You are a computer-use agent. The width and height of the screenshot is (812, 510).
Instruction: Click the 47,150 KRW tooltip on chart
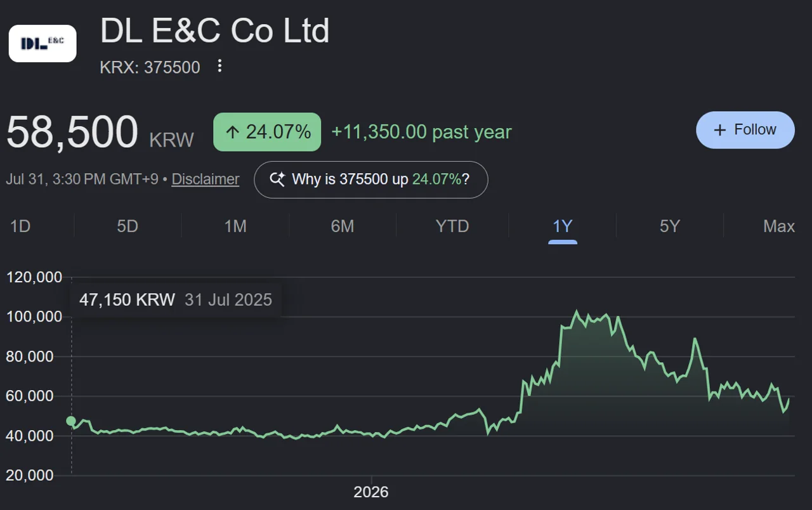(x=176, y=299)
